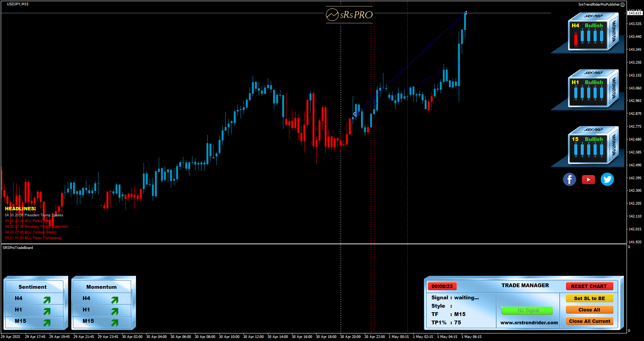Click the Facebook icon
This screenshot has width=644, height=341.
tap(569, 179)
